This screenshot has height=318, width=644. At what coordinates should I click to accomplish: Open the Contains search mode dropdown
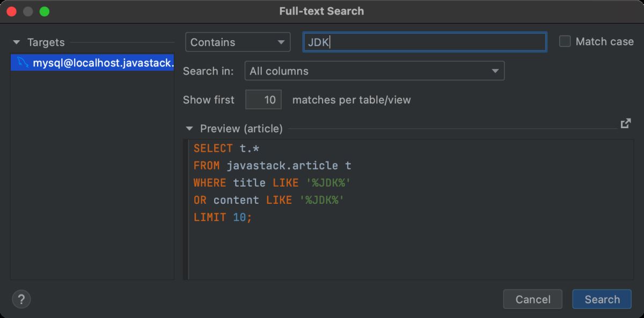coord(238,42)
